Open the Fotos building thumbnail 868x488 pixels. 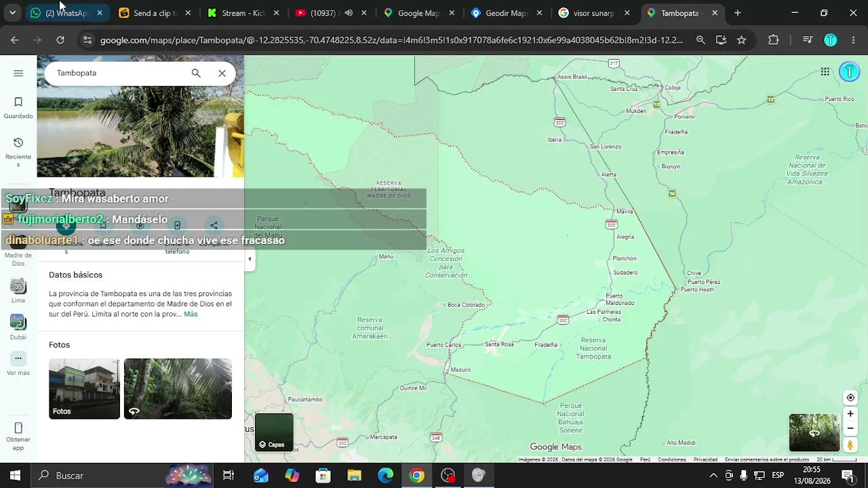point(84,388)
